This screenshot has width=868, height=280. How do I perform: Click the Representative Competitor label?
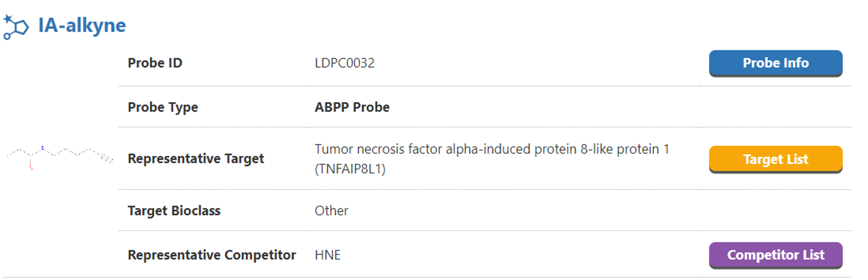[212, 255]
